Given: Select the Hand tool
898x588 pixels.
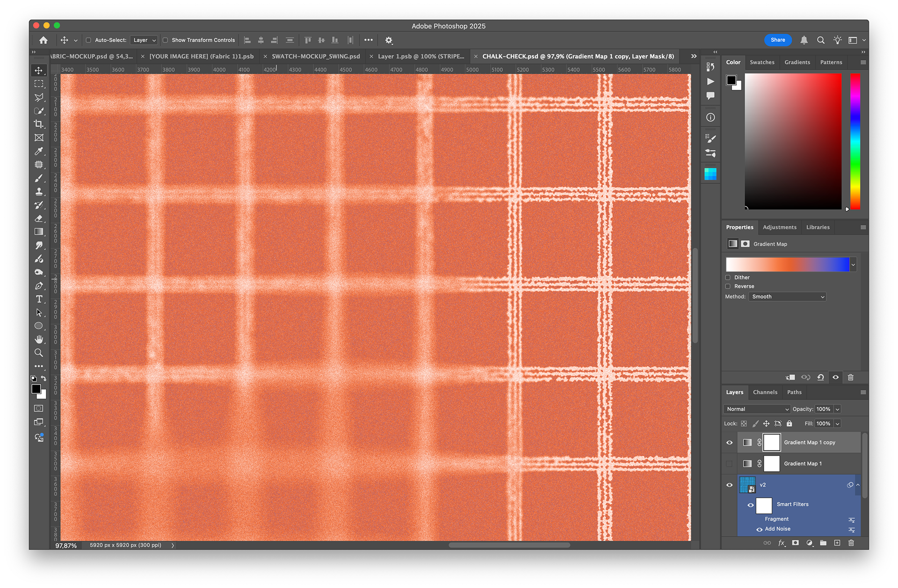Looking at the screenshot, I should (39, 339).
